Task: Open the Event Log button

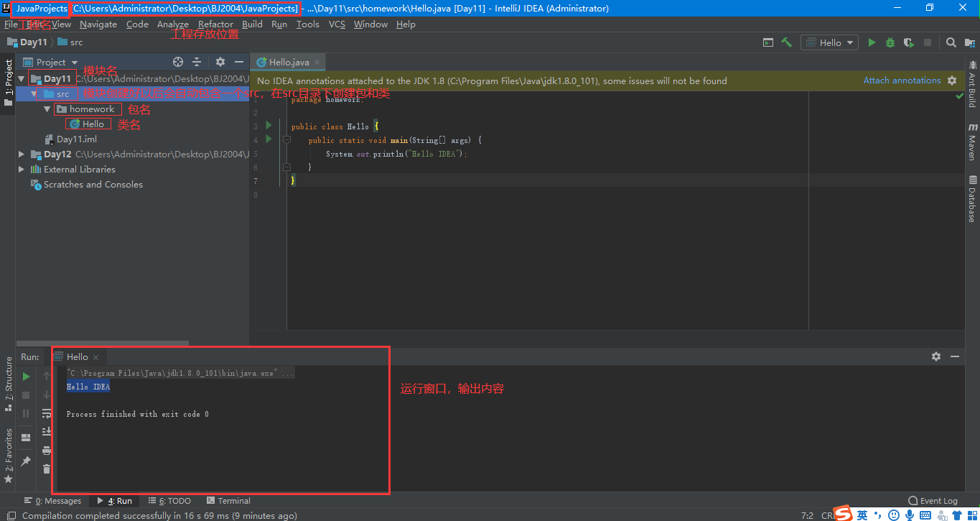Action: [933, 501]
